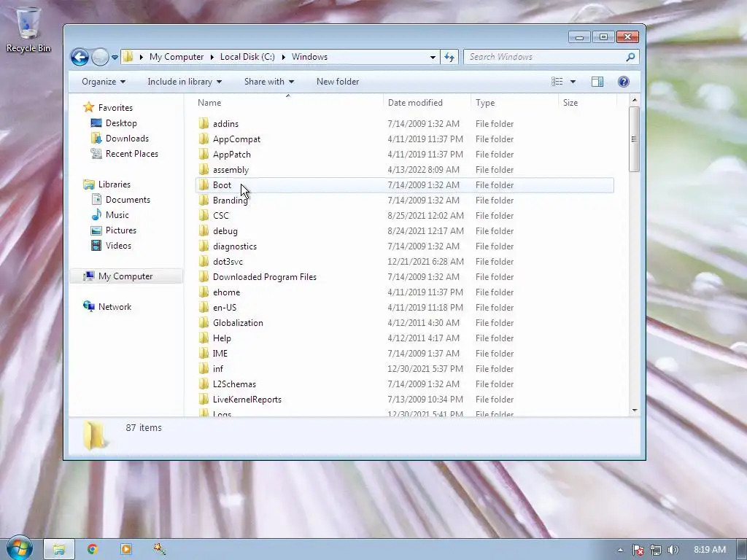Select Libraries in the navigation pane
The image size is (747, 560).
pyautogui.click(x=115, y=184)
